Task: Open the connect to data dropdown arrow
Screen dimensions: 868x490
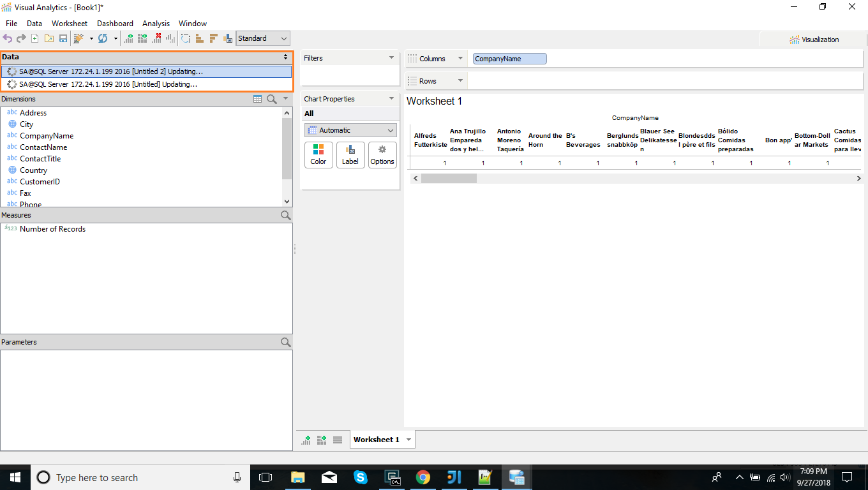Action: point(91,38)
